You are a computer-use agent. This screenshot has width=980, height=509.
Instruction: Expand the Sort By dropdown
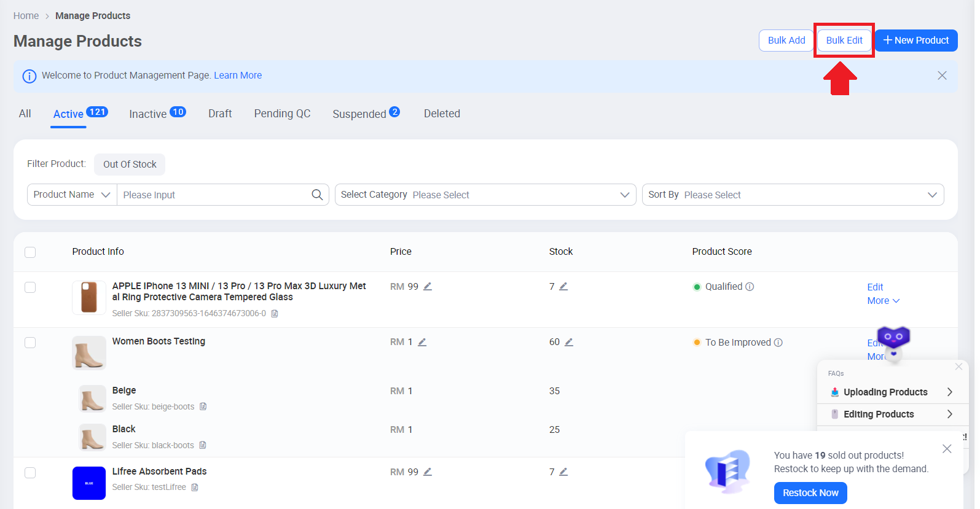click(x=793, y=195)
